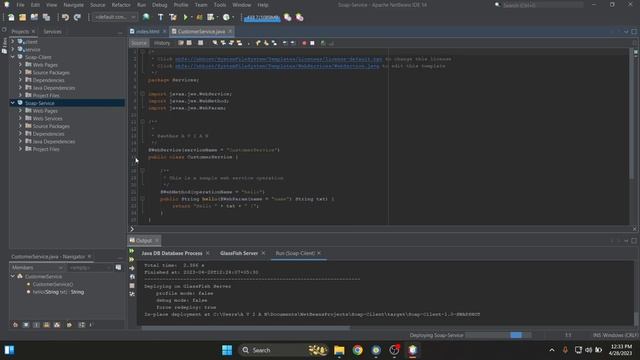Click the Debug Project toolbar icon

tap(199, 17)
